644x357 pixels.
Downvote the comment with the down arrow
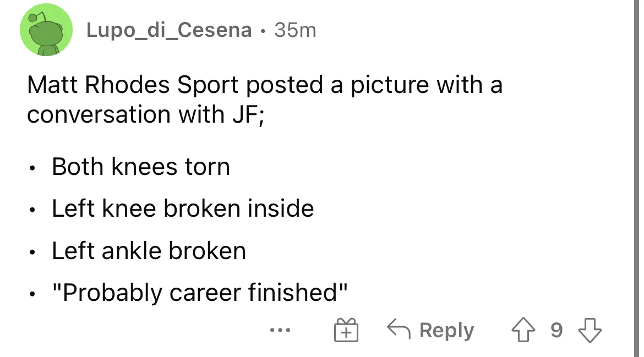[591, 330]
